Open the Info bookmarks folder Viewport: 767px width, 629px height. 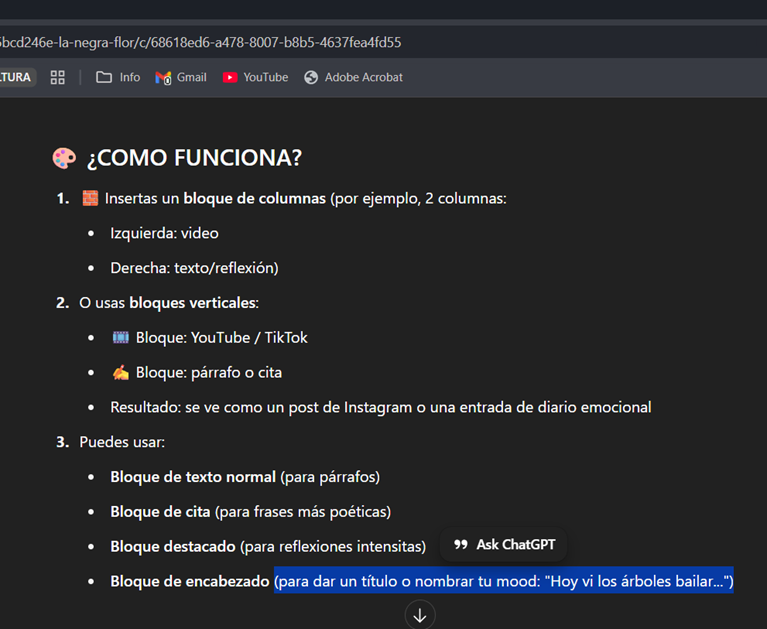[x=118, y=77]
